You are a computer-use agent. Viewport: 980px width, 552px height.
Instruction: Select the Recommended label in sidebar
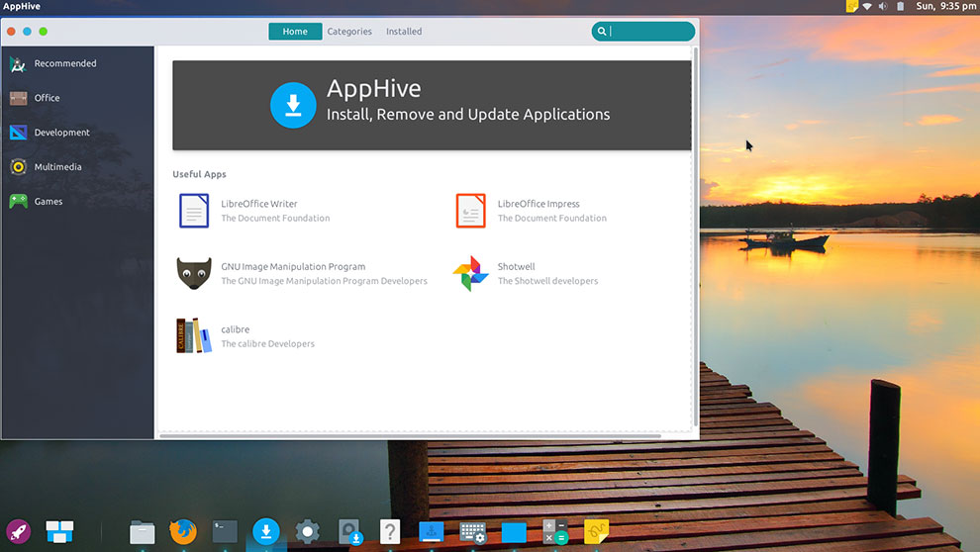[x=65, y=63]
